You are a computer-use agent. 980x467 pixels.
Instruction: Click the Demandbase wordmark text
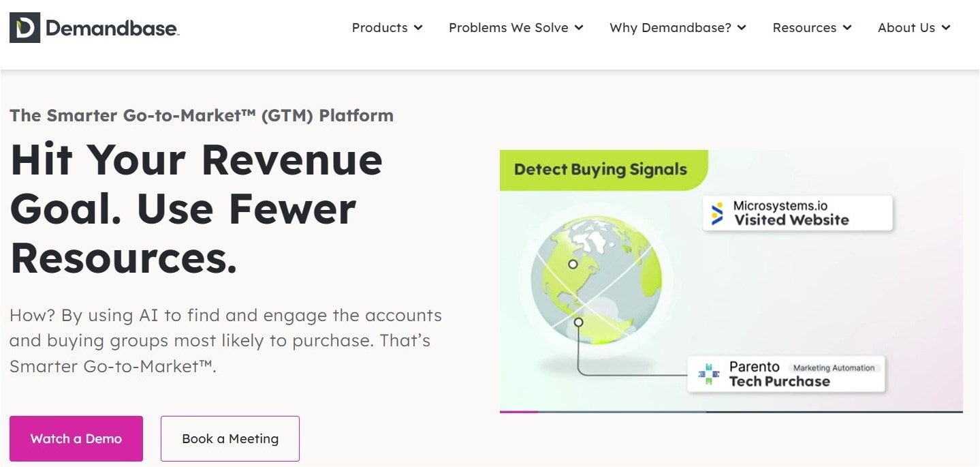112,28
